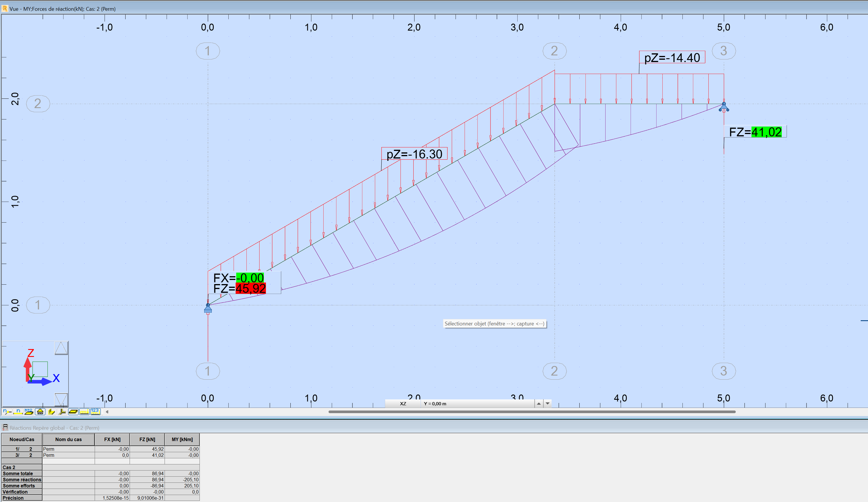The image size is (868, 502).
Task: Open the work plane level dropdown arrow
Action: tap(547, 404)
